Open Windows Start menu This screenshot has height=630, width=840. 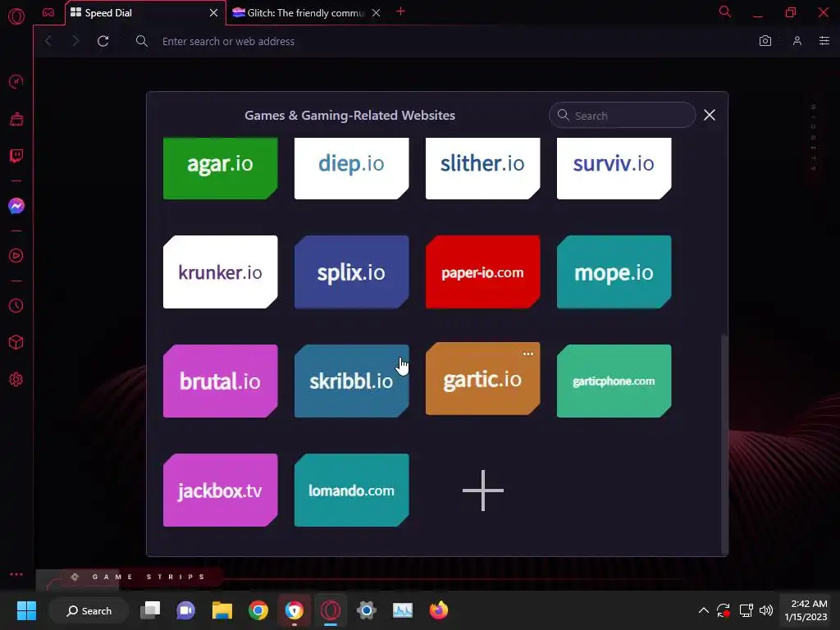pos(26,610)
